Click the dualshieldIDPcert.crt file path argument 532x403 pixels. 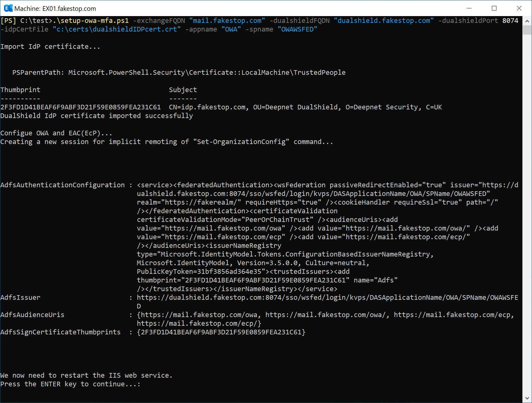coord(116,29)
